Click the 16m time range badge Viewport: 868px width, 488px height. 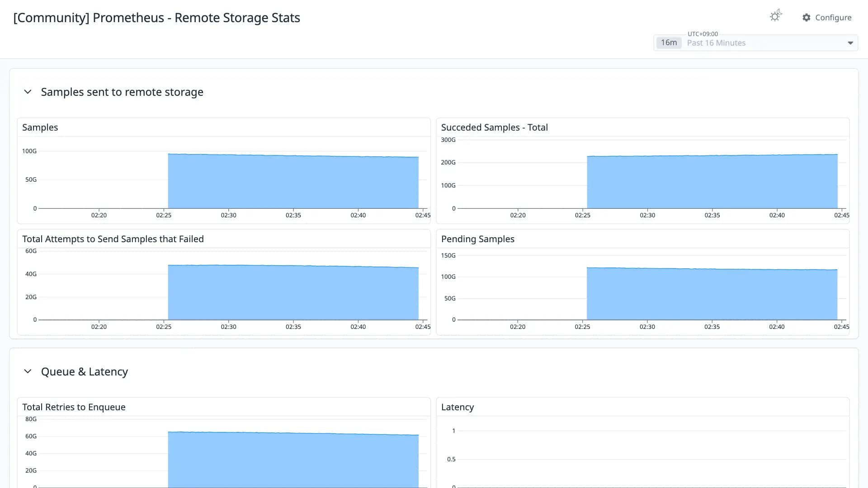[669, 42]
